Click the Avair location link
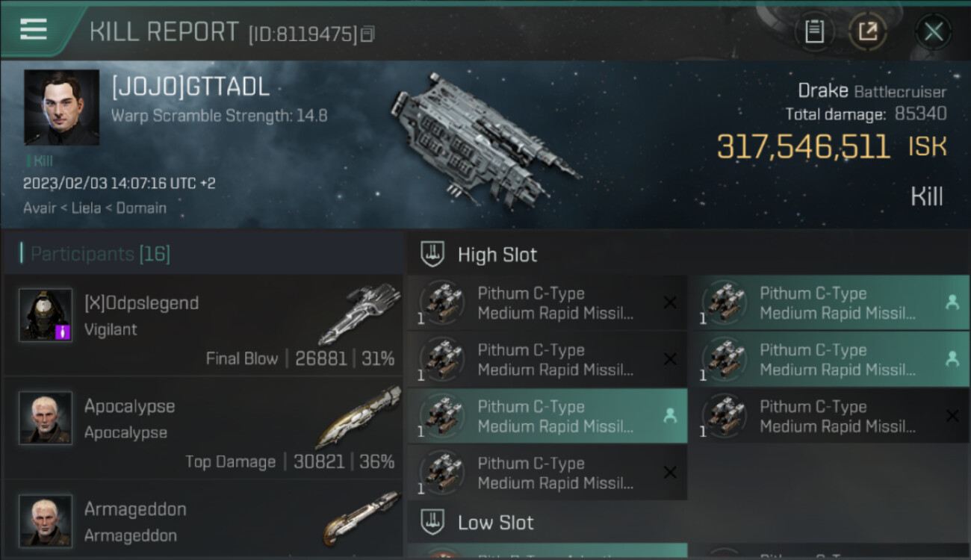Image resolution: width=971 pixels, height=560 pixels. click(x=40, y=208)
